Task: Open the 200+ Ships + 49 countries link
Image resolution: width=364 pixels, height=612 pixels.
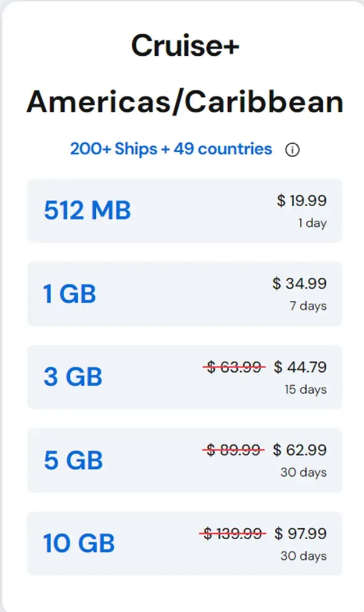Action: 171,149
